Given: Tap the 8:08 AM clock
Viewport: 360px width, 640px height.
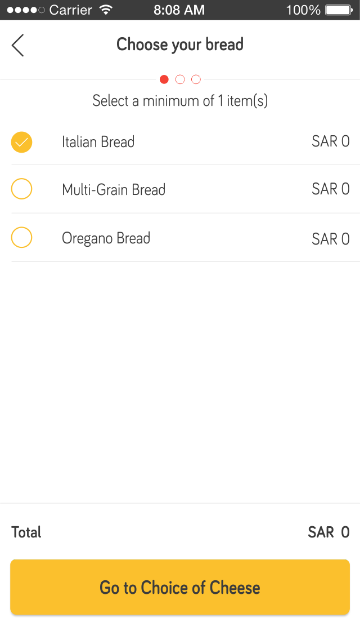Looking at the screenshot, I should (179, 10).
